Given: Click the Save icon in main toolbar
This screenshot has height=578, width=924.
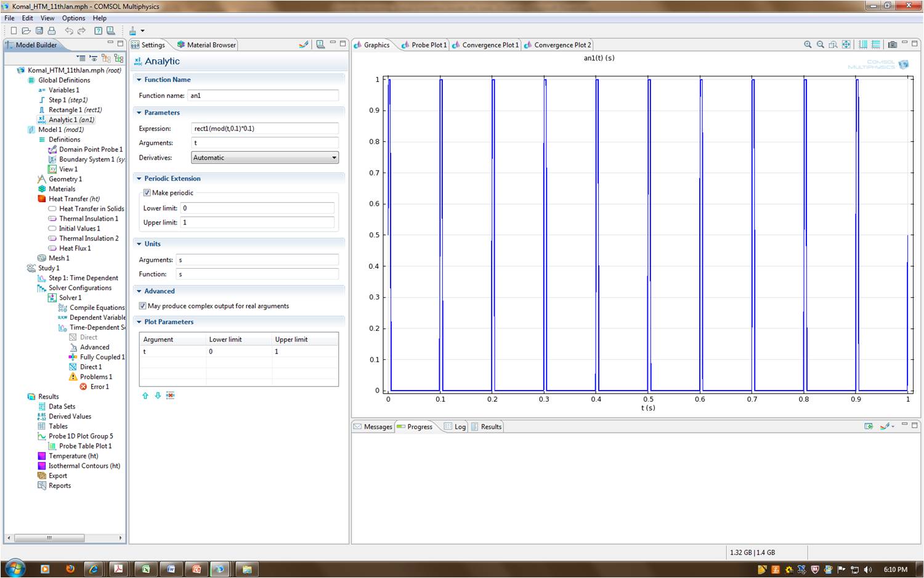Looking at the screenshot, I should tap(39, 30).
